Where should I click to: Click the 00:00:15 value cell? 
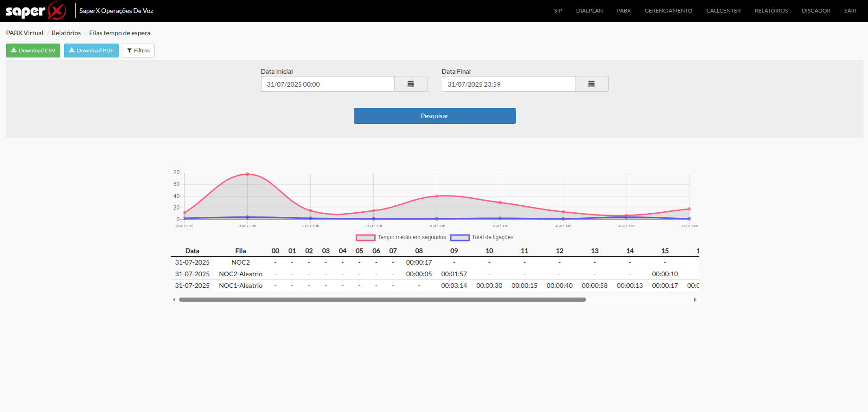coord(524,285)
